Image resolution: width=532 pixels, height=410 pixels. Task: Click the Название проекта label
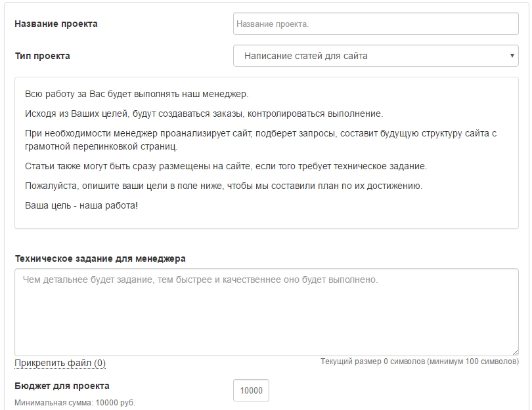[x=56, y=24]
